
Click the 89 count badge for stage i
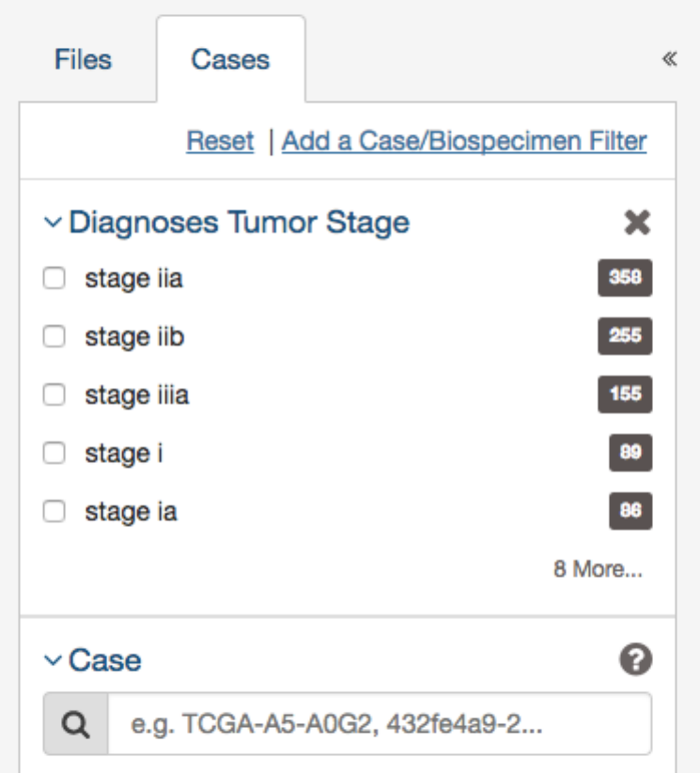click(x=630, y=453)
